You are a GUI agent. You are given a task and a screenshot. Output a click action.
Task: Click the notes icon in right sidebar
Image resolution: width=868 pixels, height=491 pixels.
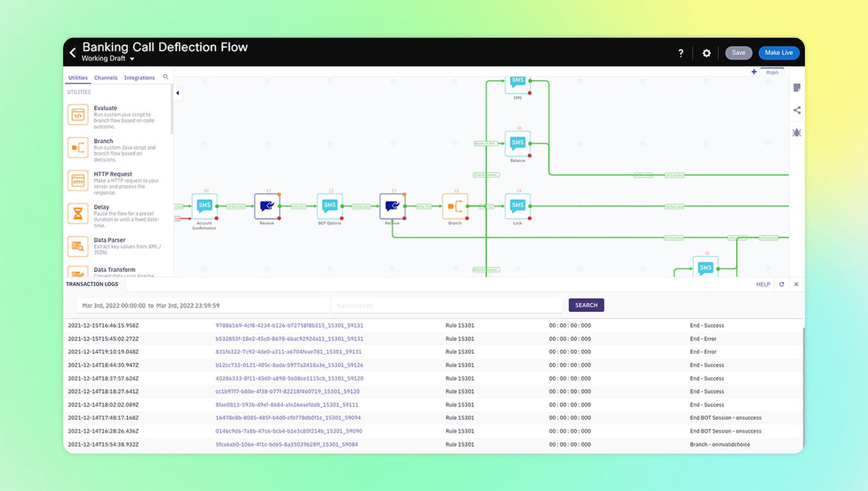click(797, 88)
